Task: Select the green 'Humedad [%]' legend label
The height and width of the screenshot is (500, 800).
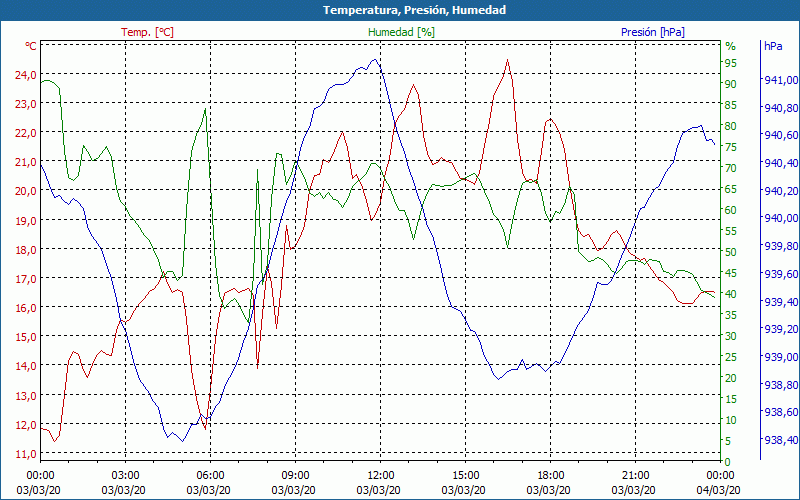Action: pyautogui.click(x=402, y=32)
